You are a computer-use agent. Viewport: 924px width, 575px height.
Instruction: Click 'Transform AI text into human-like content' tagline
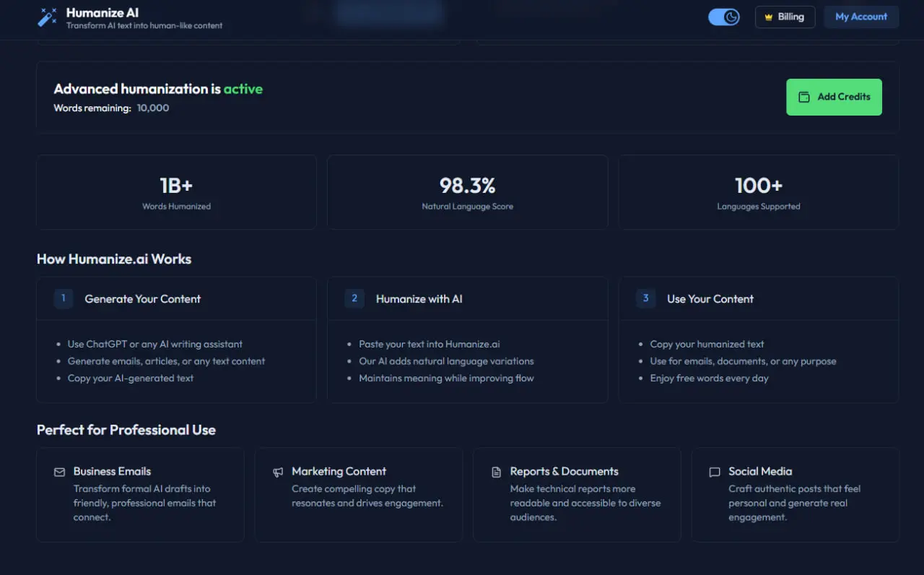pyautogui.click(x=144, y=25)
